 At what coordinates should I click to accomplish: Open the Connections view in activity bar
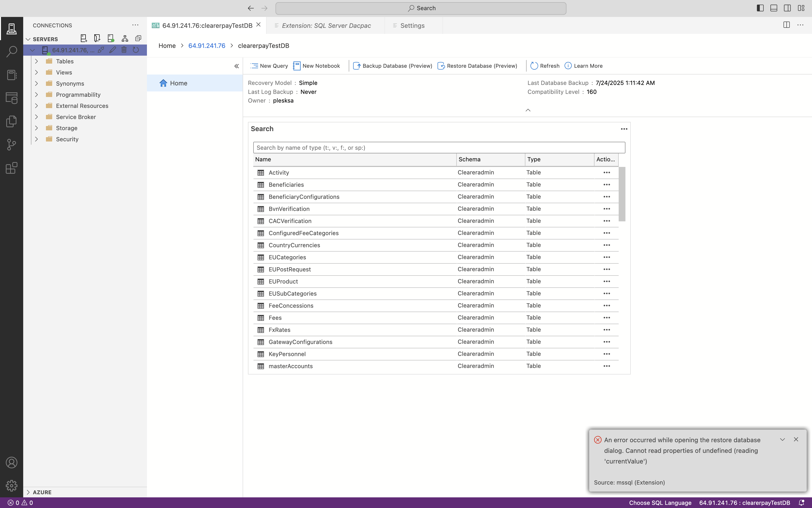click(x=11, y=29)
